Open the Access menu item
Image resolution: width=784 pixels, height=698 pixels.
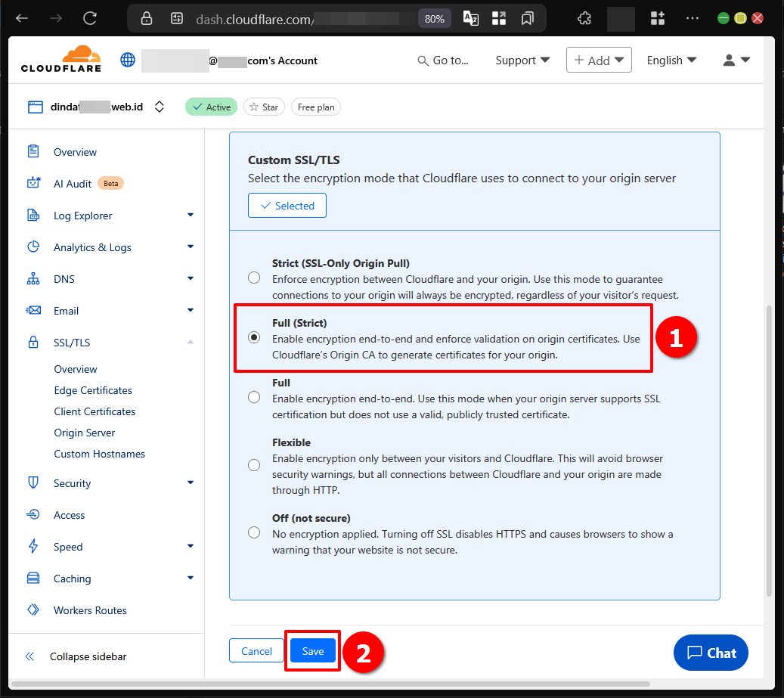[x=69, y=515]
